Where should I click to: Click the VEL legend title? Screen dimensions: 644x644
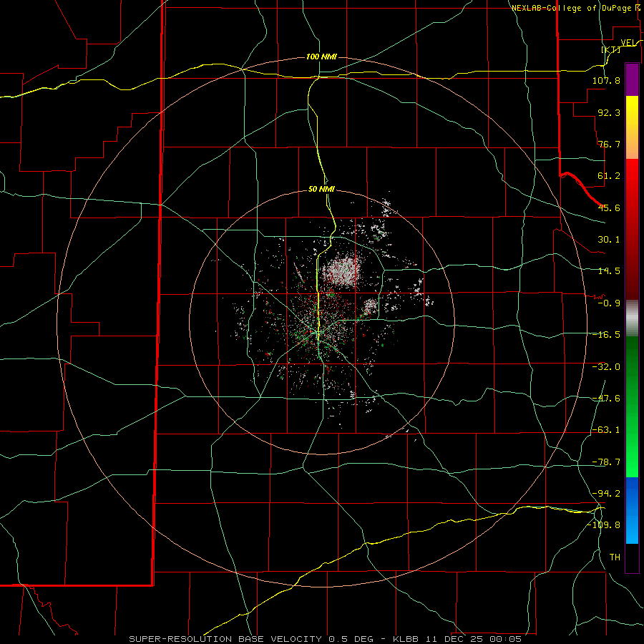[628, 42]
